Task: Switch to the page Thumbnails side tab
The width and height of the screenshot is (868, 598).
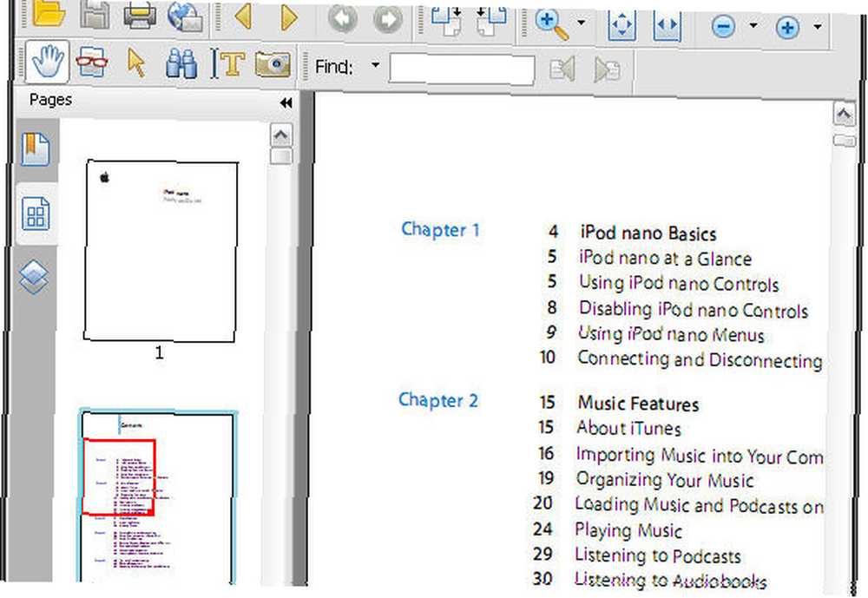Action: tap(36, 214)
